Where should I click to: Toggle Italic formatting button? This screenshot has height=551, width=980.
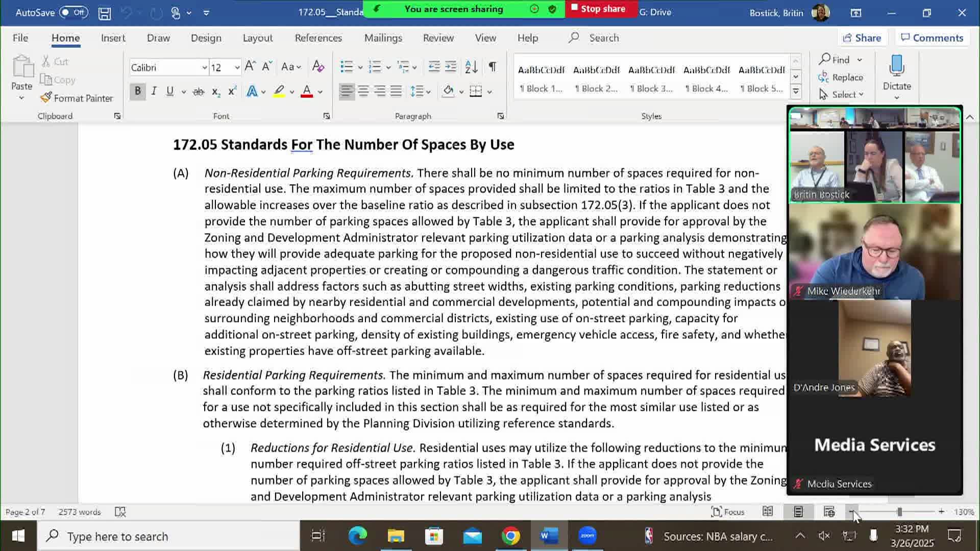[154, 91]
